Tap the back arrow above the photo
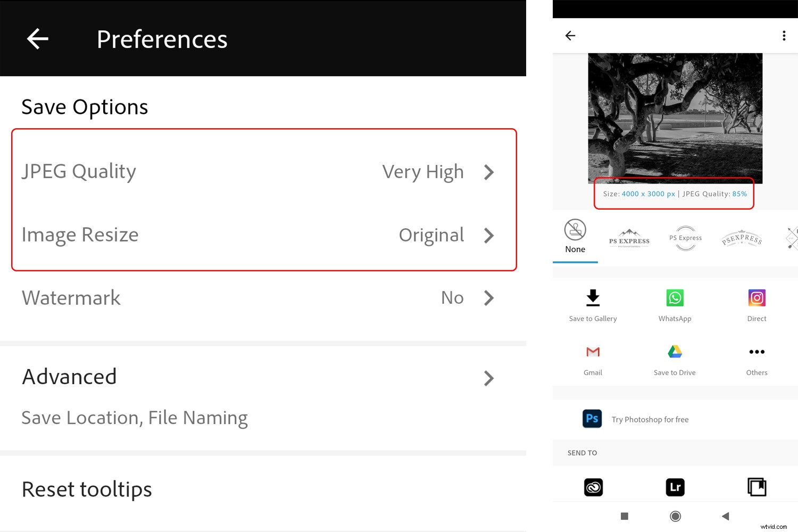The image size is (798, 532). (570, 36)
